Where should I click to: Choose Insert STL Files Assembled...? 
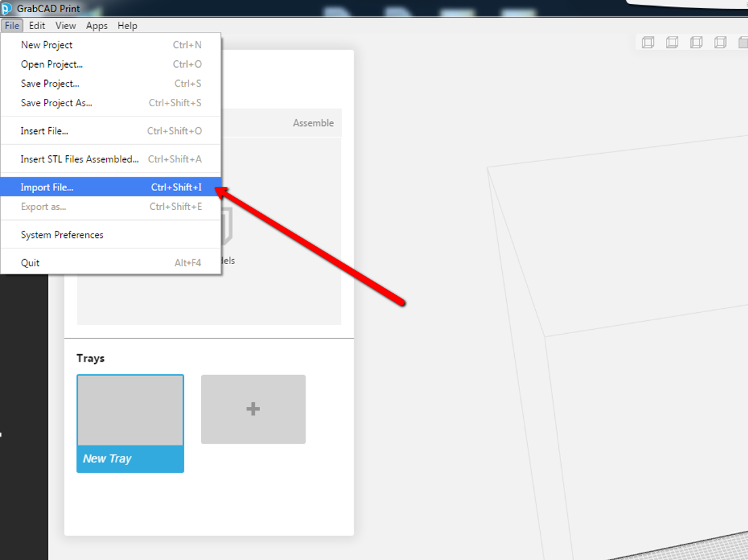[110, 159]
